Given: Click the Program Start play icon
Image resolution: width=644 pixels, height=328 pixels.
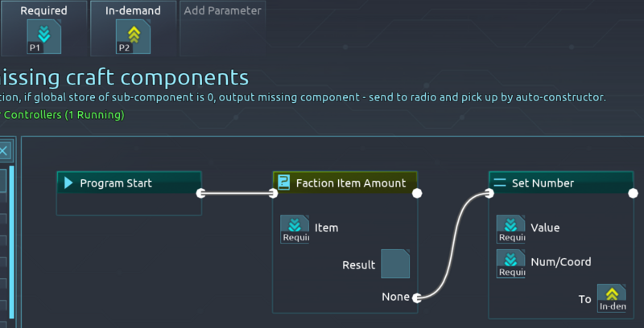Looking at the screenshot, I should coord(68,183).
